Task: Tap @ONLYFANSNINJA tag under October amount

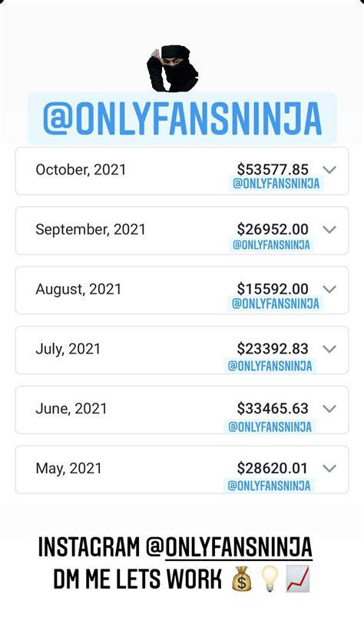Action: click(x=276, y=184)
